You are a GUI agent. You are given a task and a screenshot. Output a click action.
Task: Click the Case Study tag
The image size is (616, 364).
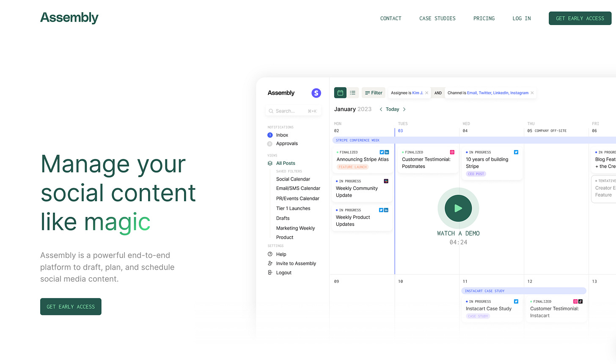tap(478, 316)
